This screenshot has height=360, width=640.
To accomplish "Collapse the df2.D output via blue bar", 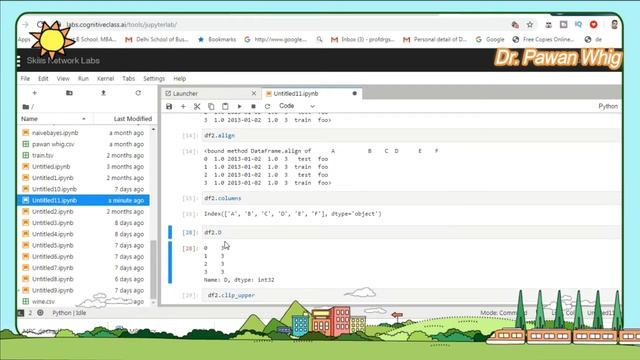I will click(170, 262).
